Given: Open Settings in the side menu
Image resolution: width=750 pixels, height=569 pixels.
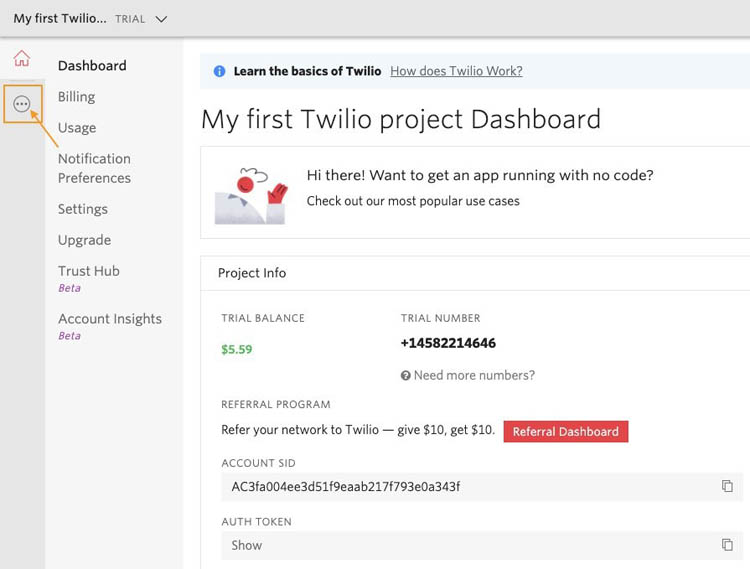Looking at the screenshot, I should [x=83, y=209].
